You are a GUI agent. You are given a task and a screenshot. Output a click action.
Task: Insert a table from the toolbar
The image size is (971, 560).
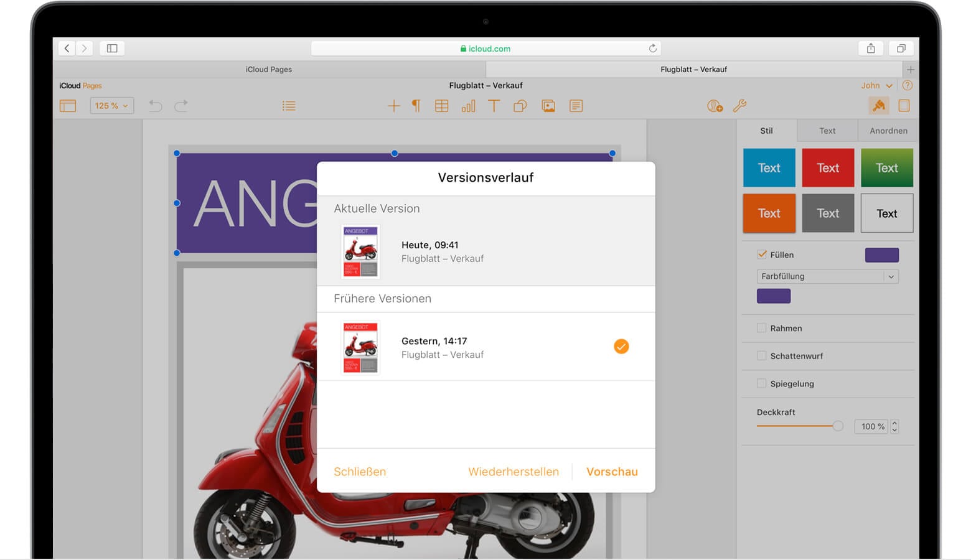[442, 106]
